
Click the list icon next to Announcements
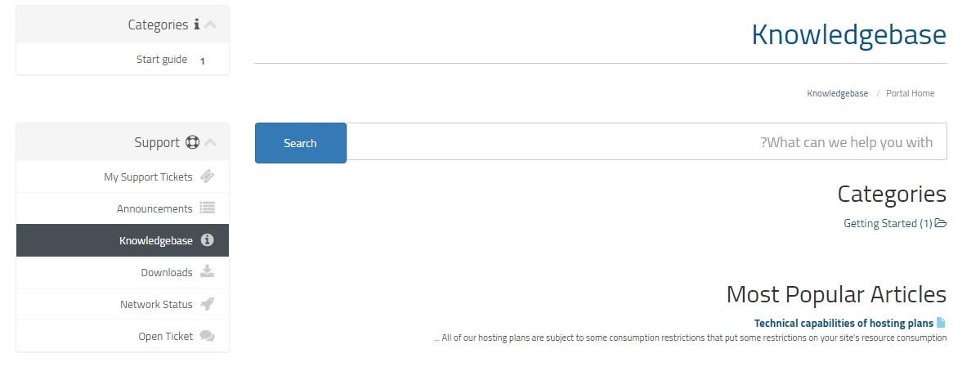pyautogui.click(x=207, y=208)
